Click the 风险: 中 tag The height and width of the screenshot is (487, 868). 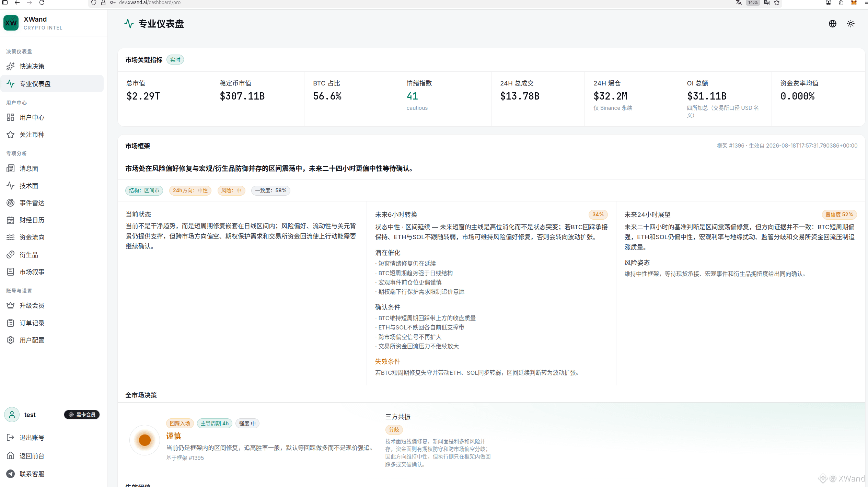(231, 190)
